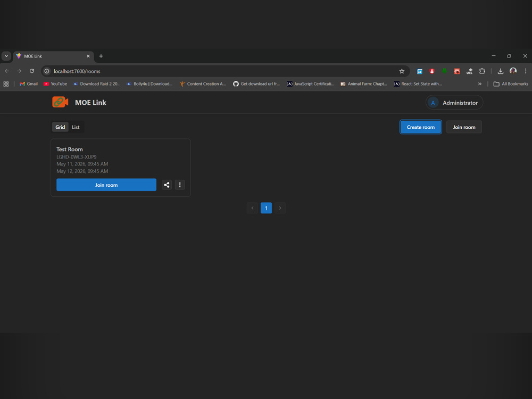Go forward in browser history
This screenshot has width=532, height=399.
coord(19,71)
